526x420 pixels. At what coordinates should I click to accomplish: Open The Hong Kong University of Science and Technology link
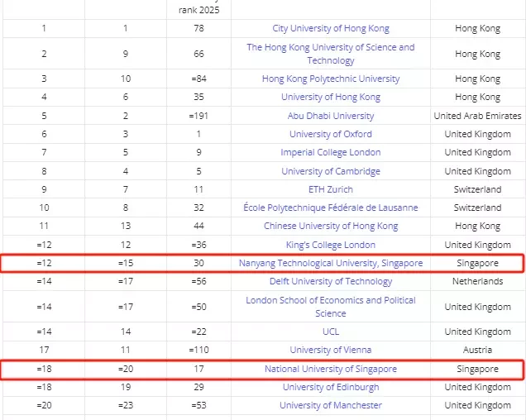coord(331,54)
